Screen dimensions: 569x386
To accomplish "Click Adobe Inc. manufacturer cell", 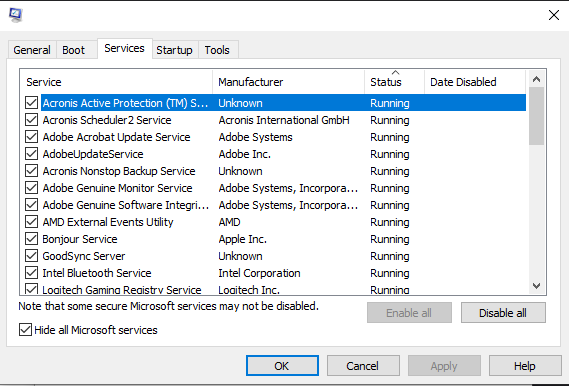I will tap(245, 154).
